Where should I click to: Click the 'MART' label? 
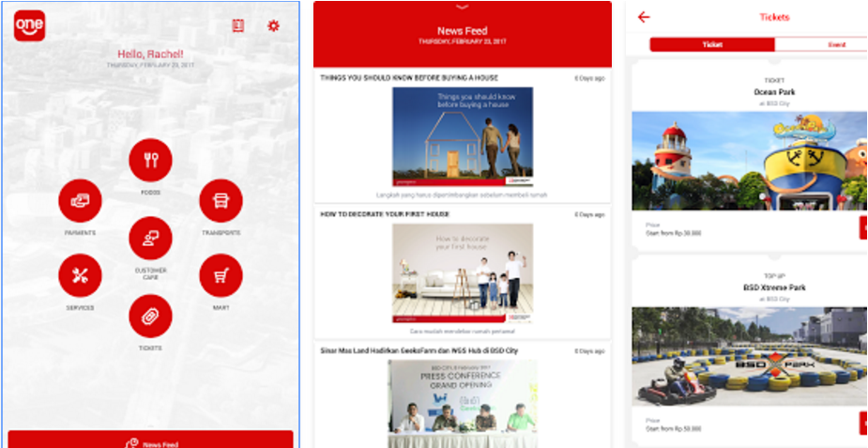pyautogui.click(x=221, y=307)
